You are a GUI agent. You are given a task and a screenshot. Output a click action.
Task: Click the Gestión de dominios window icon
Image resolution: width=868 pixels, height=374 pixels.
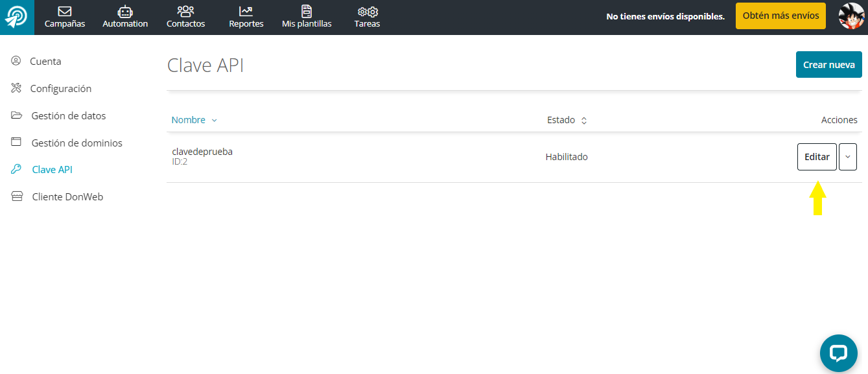coord(17,143)
